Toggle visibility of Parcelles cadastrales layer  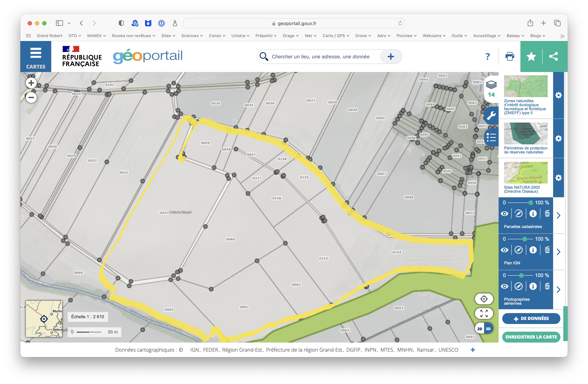click(505, 214)
